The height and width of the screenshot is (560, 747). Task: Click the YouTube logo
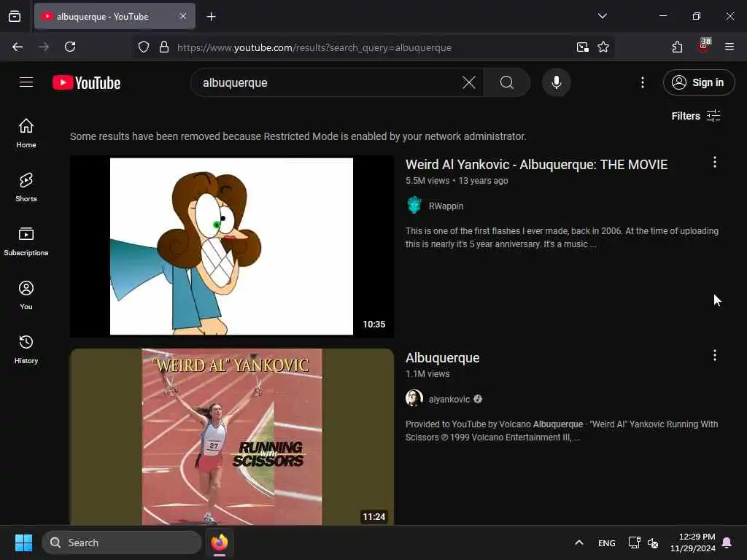86,83
